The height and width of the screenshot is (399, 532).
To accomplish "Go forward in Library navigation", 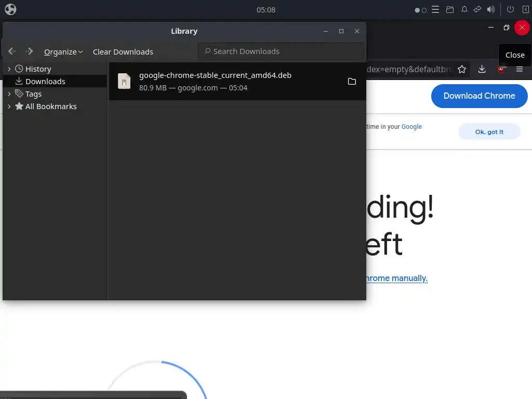I will pyautogui.click(x=29, y=51).
